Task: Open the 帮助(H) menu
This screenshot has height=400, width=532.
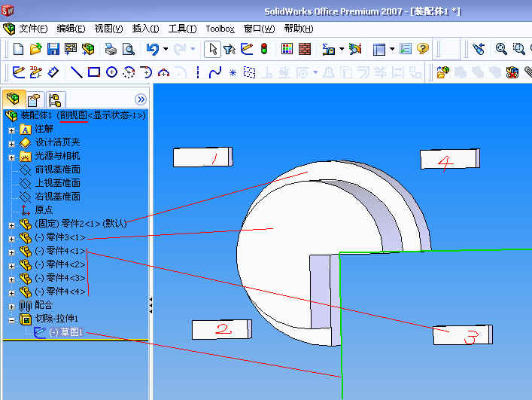Action: pyautogui.click(x=299, y=29)
